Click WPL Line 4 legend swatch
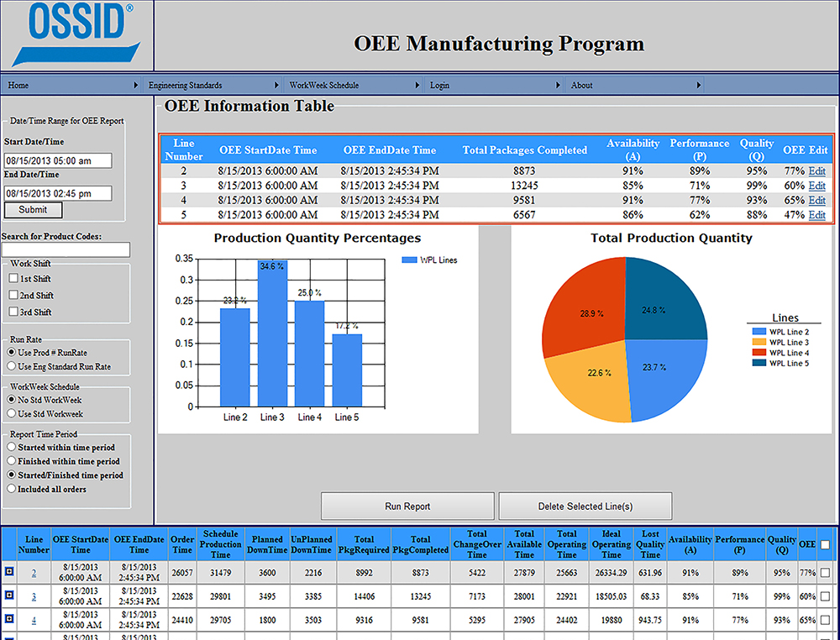 click(759, 353)
